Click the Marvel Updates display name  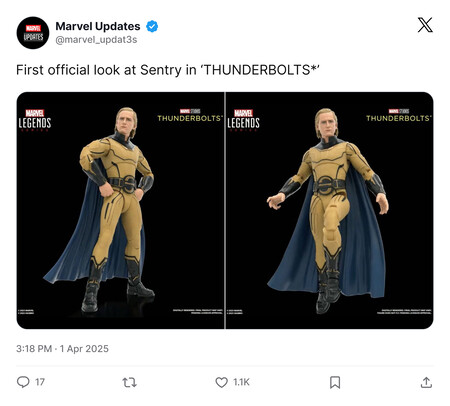coord(98,26)
